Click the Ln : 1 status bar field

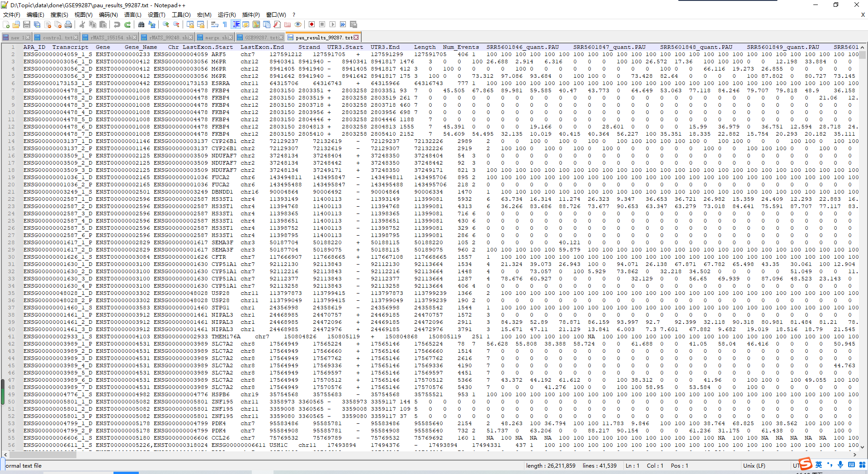(x=632, y=465)
